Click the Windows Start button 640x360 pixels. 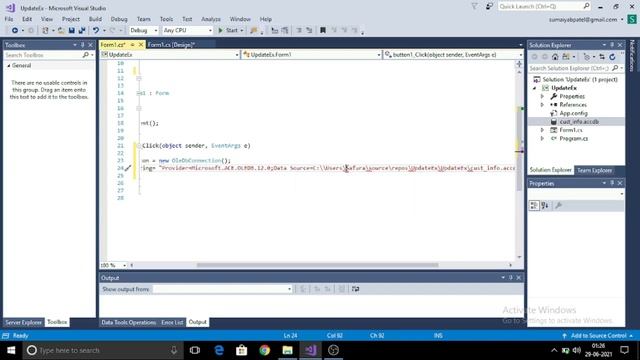pos(11,350)
